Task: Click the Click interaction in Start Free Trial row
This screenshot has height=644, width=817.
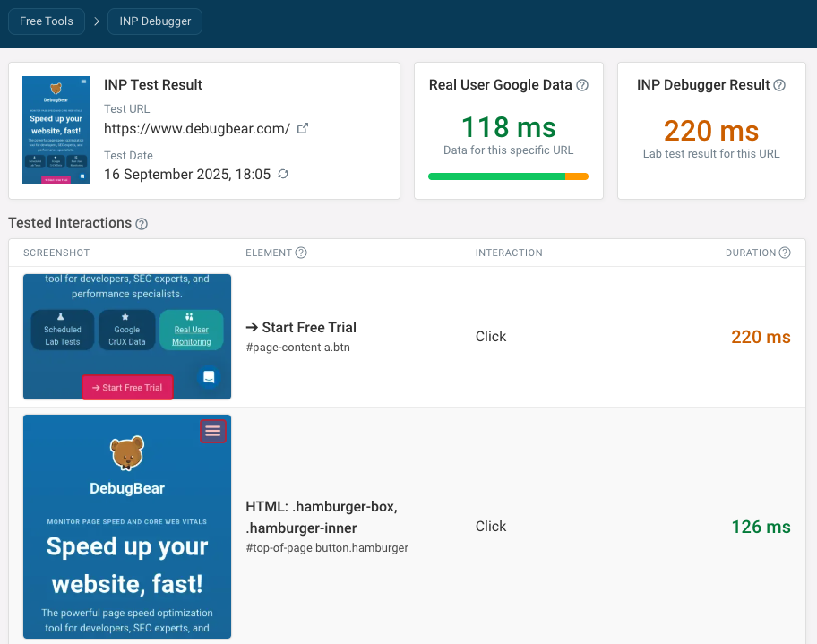Action: 491,337
